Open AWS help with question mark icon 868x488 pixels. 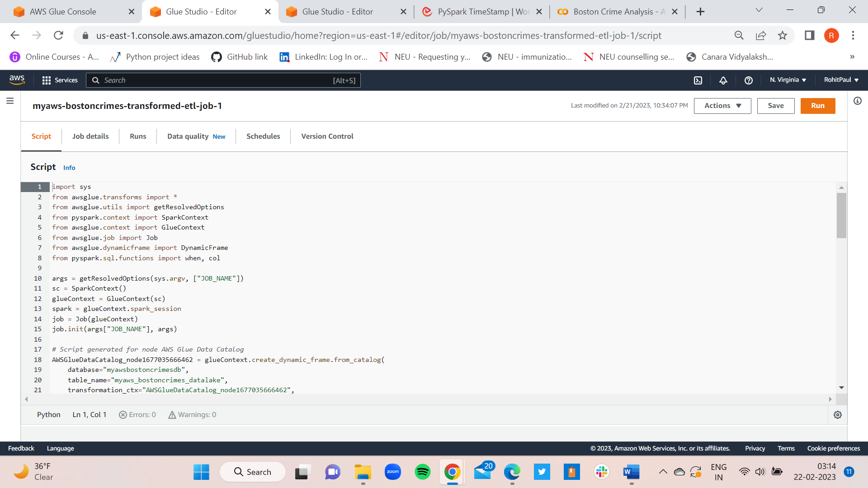(x=748, y=80)
